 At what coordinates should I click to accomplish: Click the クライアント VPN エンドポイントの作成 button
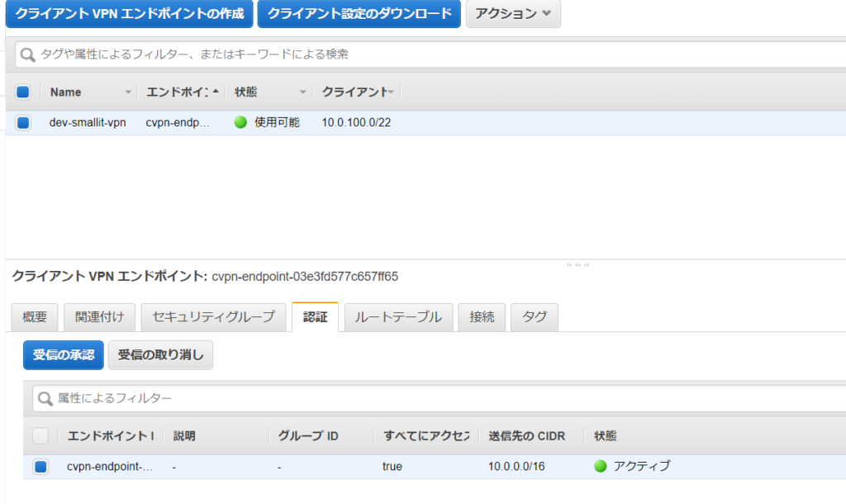(x=128, y=14)
